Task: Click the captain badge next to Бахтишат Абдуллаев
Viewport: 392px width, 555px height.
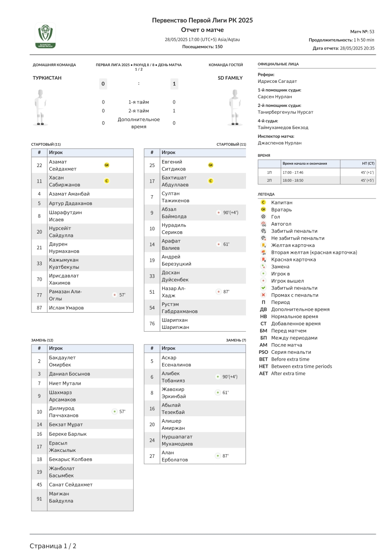Action: [211, 181]
